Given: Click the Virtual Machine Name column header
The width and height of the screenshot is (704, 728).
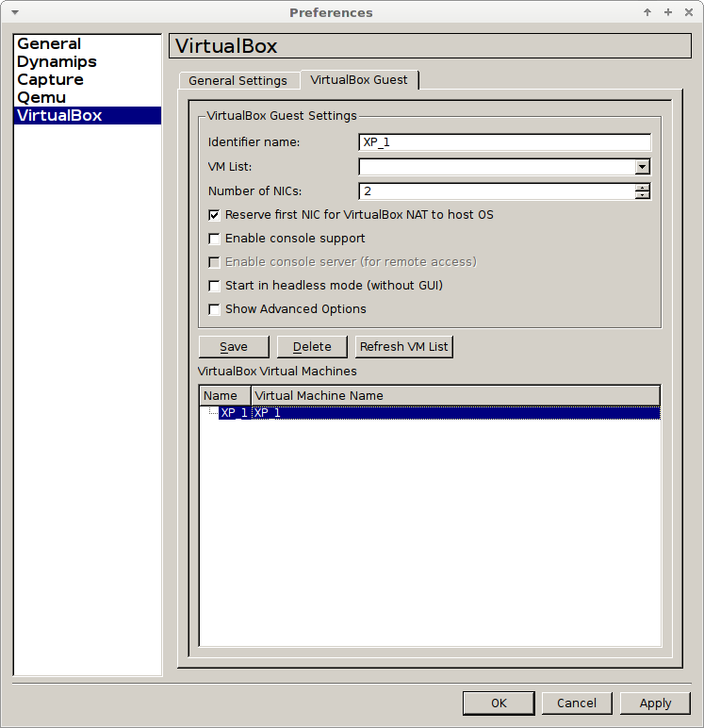Looking at the screenshot, I should tap(455, 395).
